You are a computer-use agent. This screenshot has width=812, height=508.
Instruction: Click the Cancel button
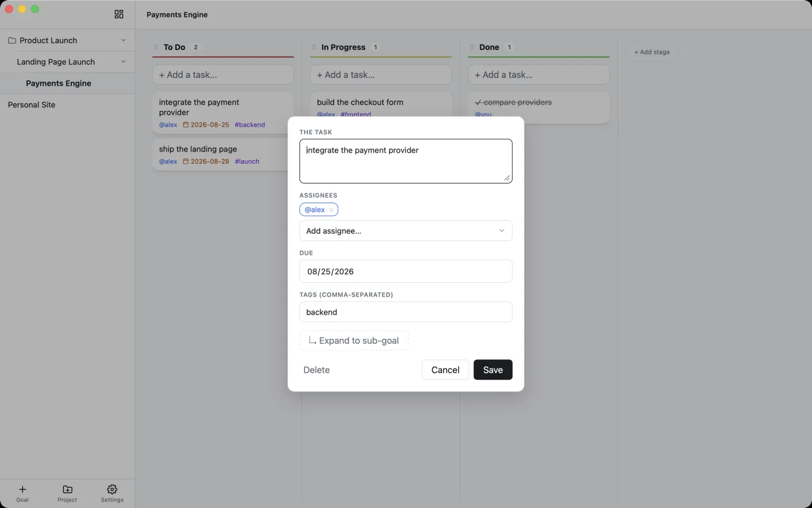445,370
